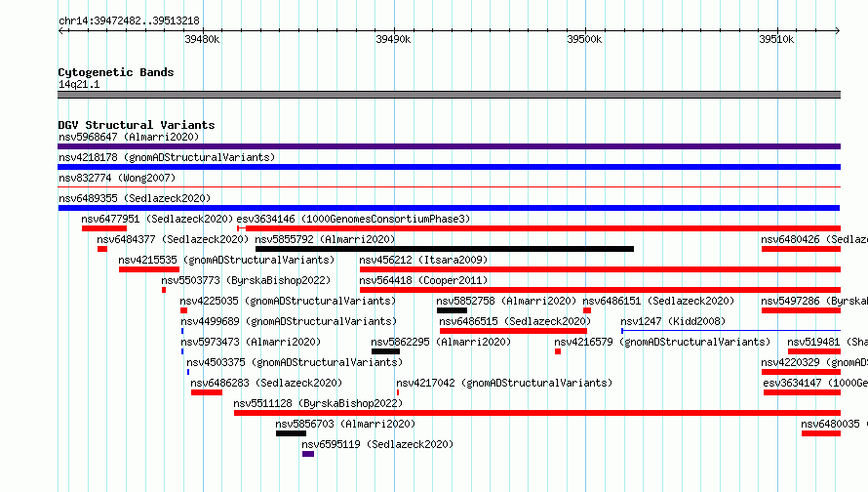Select blue bar under nsv6489355
Screen dimensions: 868x492
449,208
